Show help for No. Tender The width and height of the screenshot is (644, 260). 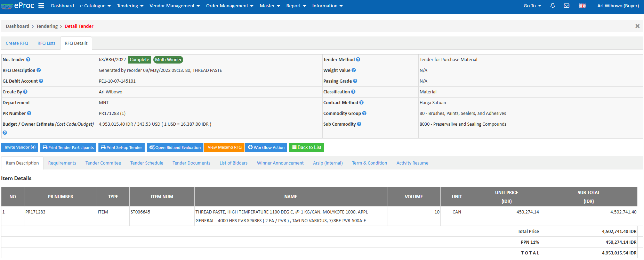click(x=28, y=60)
